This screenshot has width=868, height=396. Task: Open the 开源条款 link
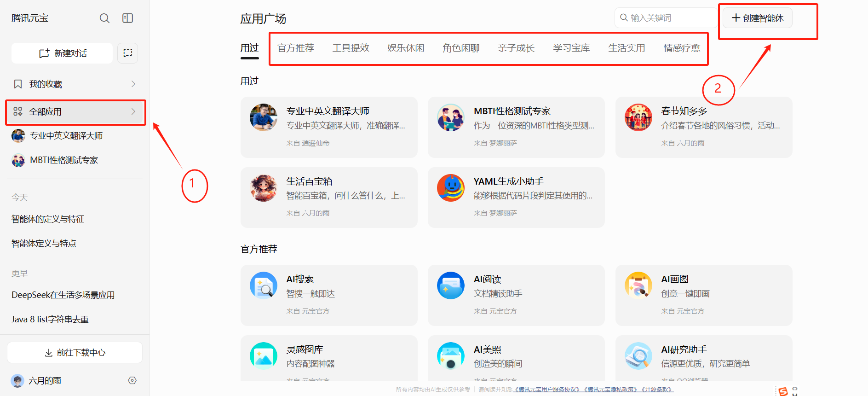tap(657, 390)
